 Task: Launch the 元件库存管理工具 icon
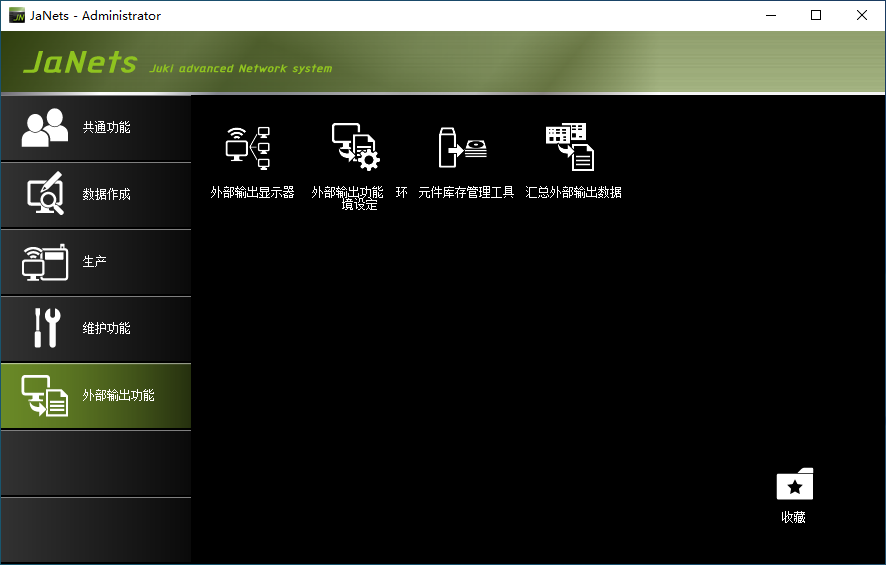(x=464, y=147)
